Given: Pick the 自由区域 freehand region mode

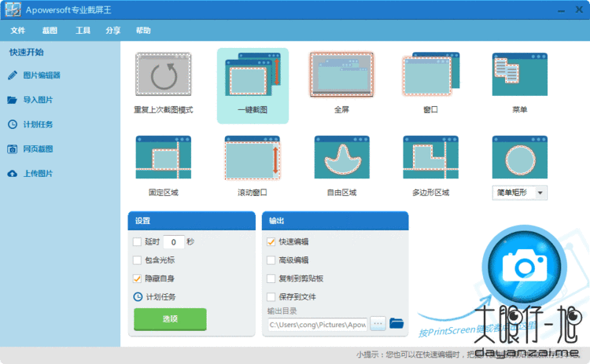Looking at the screenshot, I should pyautogui.click(x=341, y=157).
